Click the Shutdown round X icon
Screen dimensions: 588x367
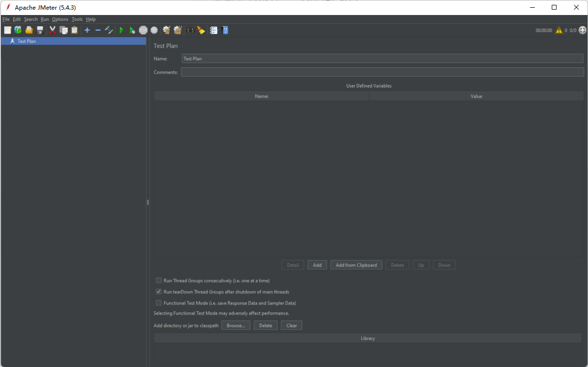[154, 30]
